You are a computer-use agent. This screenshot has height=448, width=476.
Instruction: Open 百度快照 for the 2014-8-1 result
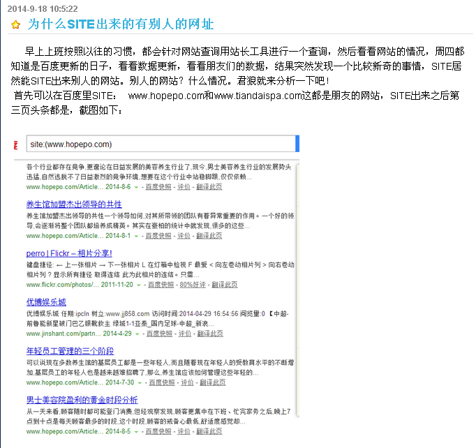pos(158,236)
